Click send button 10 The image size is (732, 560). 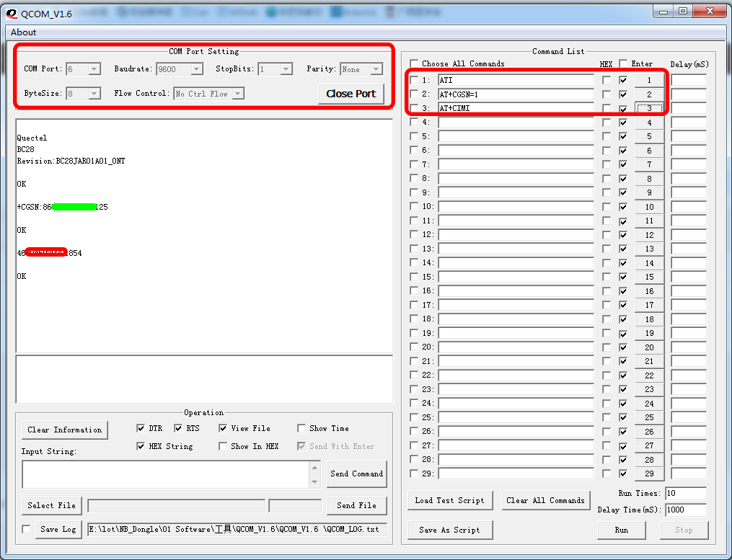[x=649, y=207]
